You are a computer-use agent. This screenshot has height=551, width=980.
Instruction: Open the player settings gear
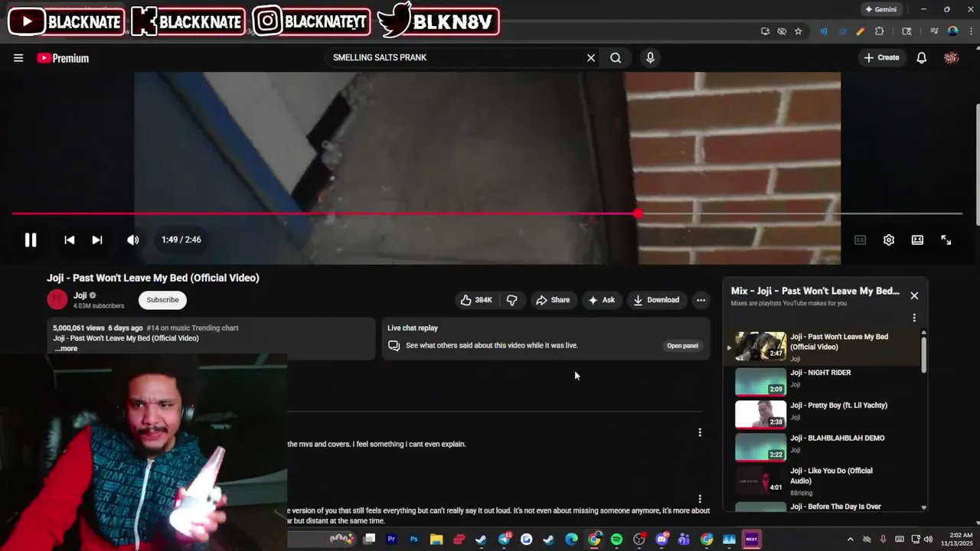[x=889, y=240]
